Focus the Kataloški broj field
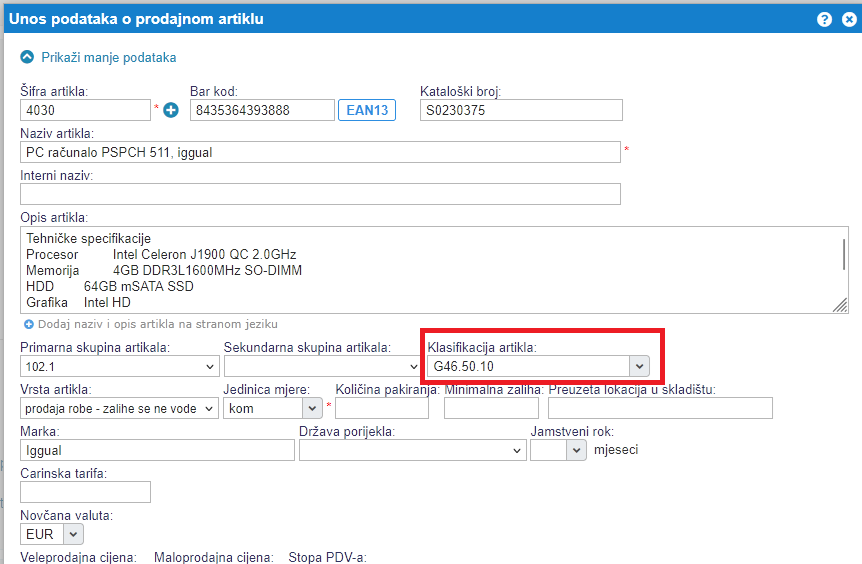This screenshot has width=862, height=564. pyautogui.click(x=520, y=110)
